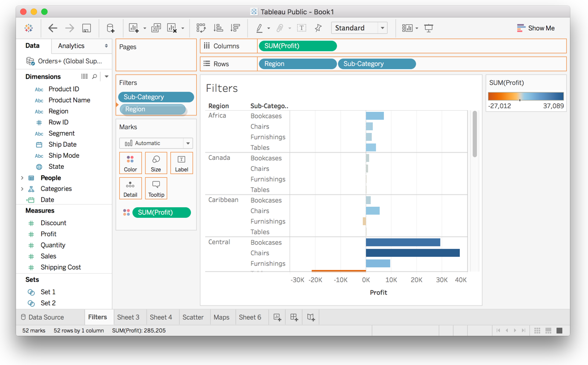
Task: Click the SUM(Profit) color legend gradient
Action: 526,97
